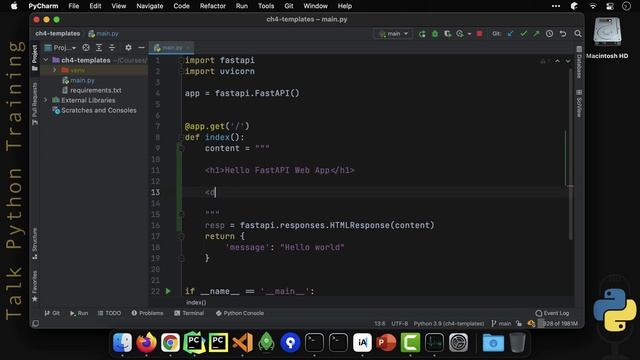This screenshot has height=360, width=640.
Task: Open the Navigate menu
Action: pos(150,6)
